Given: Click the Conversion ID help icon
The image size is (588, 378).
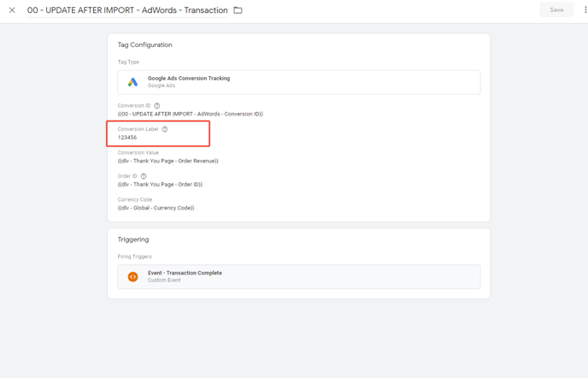Looking at the screenshot, I should (157, 106).
